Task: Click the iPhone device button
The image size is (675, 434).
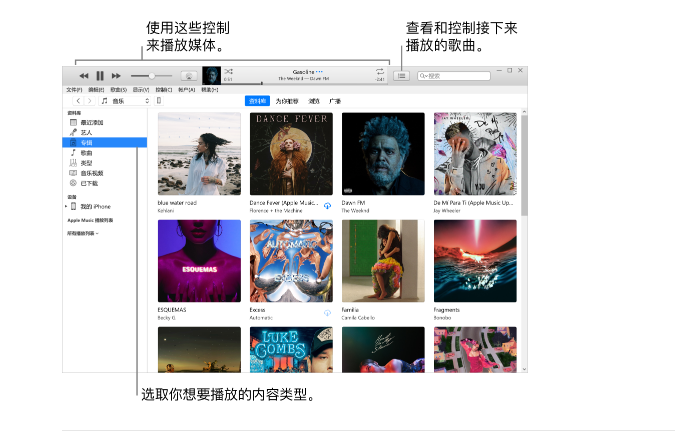Action: (x=159, y=101)
